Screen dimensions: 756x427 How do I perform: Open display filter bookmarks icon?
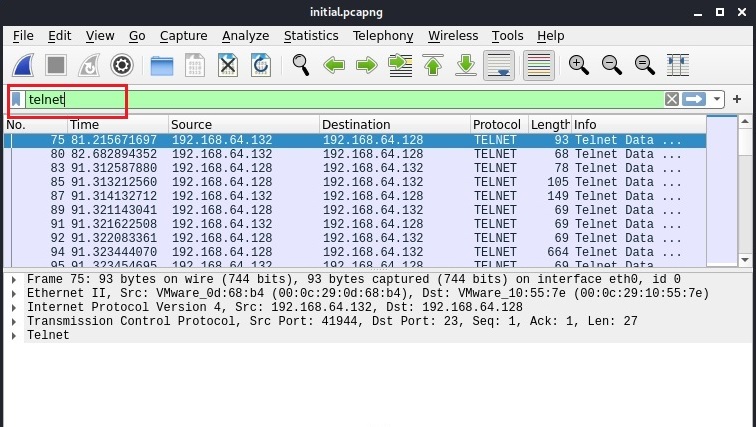(16, 99)
